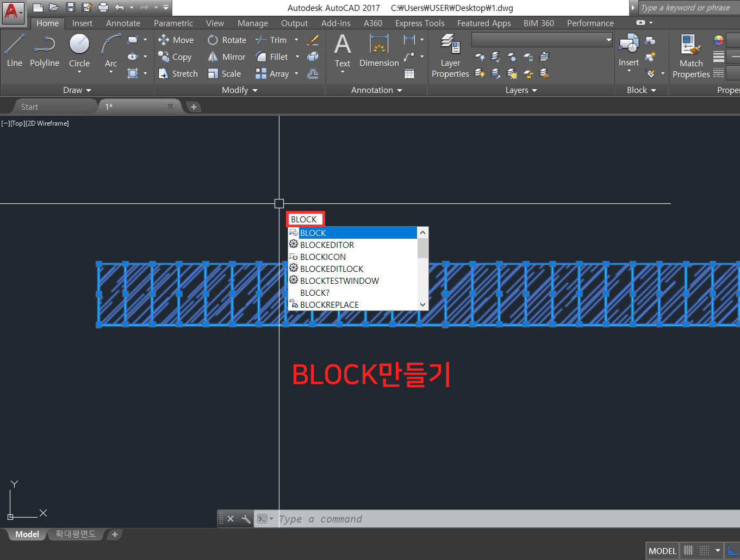The width and height of the screenshot is (740, 560).
Task: Switch to the Parametric ribbon tab
Action: pos(173,23)
